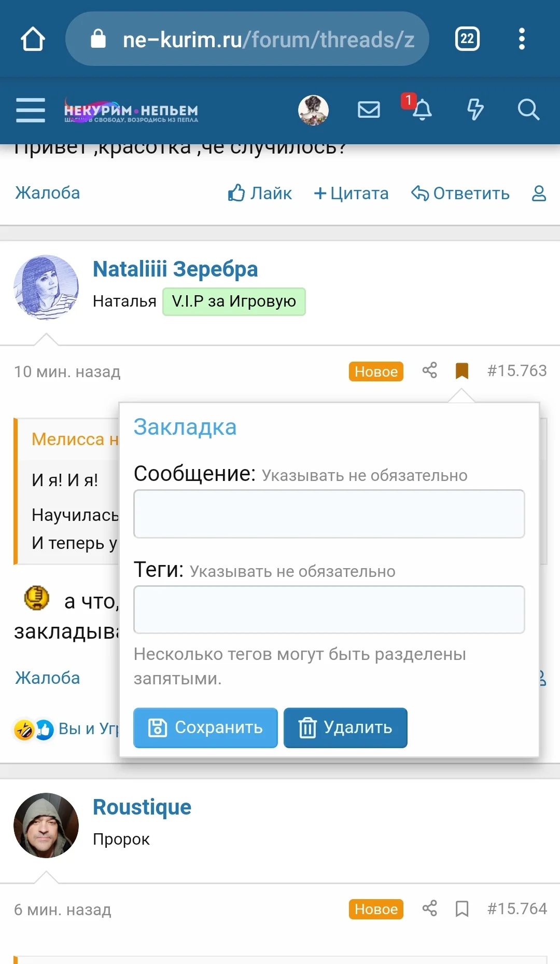The width and height of the screenshot is (560, 964).
Task: Click the Жалоба link under Nataliiii's post
Action: click(48, 678)
